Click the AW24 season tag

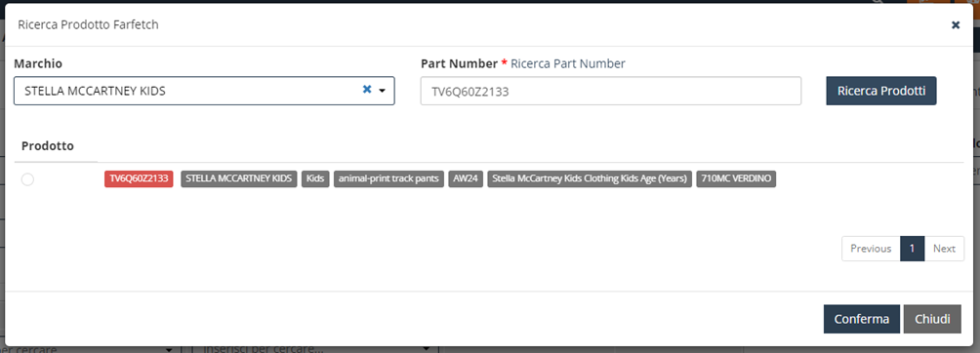point(466,178)
